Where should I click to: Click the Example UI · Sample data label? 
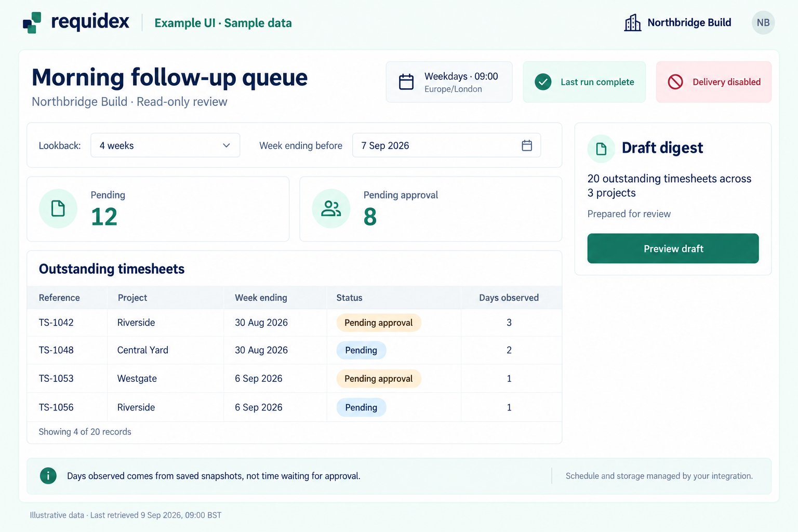[223, 23]
